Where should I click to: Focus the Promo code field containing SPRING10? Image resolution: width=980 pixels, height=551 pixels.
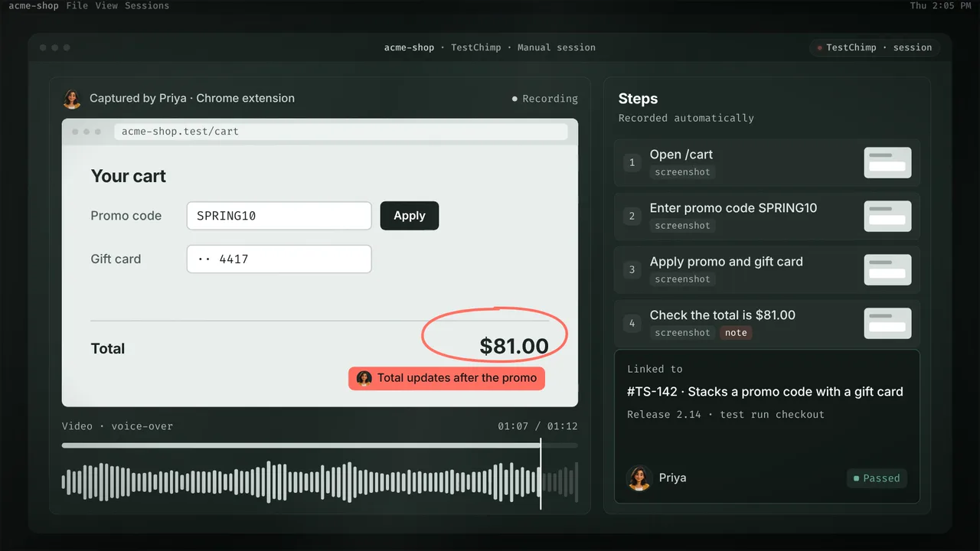[x=279, y=216]
